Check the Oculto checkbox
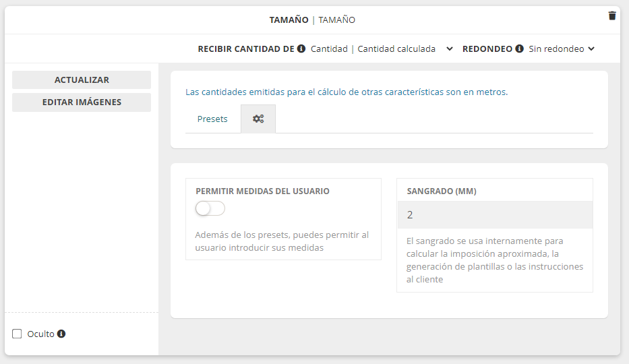629x364 pixels. click(18, 334)
